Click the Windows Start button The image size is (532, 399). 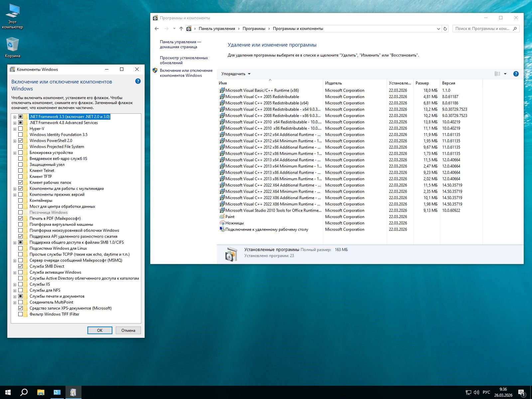[8, 392]
